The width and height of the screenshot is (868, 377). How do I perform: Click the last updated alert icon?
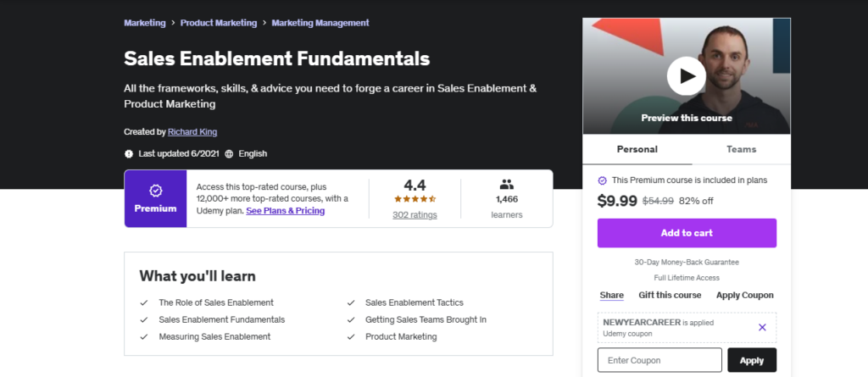(x=129, y=154)
